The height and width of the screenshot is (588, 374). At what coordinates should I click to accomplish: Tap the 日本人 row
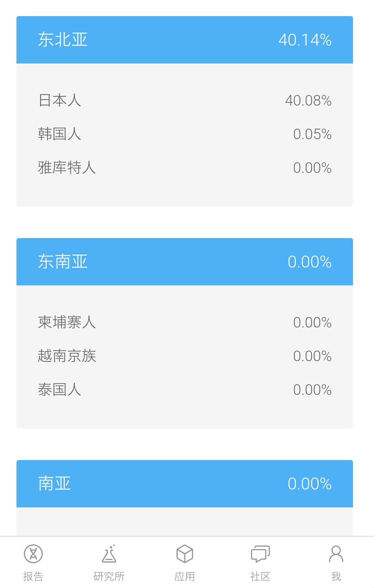(185, 100)
